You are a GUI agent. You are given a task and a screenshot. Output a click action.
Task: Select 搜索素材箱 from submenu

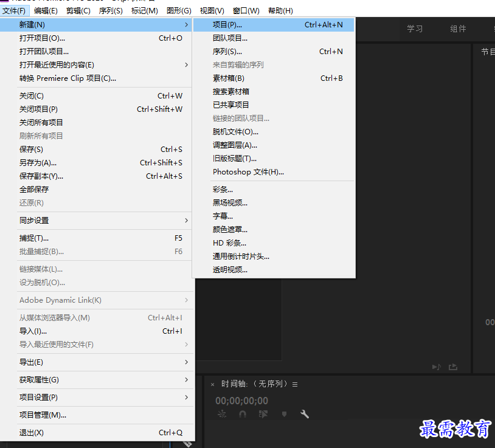point(274,92)
